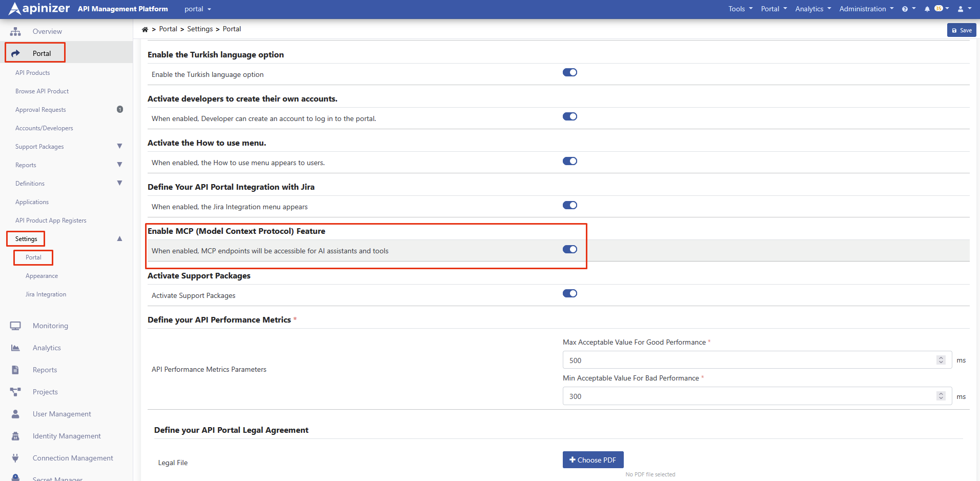The image size is (980, 481).
Task: Open the help question mark menu
Action: point(905,9)
